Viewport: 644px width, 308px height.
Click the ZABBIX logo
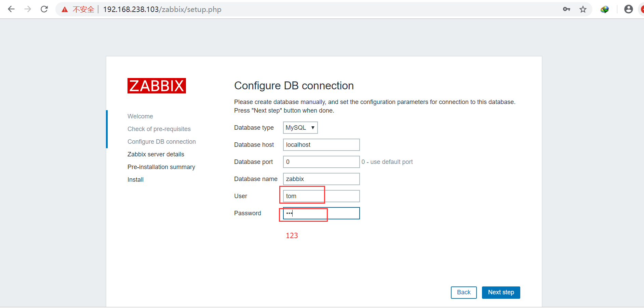(x=157, y=86)
